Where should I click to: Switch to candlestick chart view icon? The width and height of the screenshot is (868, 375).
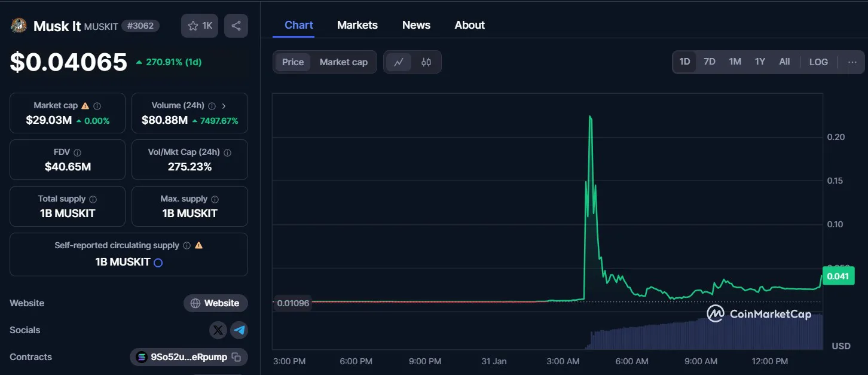426,62
